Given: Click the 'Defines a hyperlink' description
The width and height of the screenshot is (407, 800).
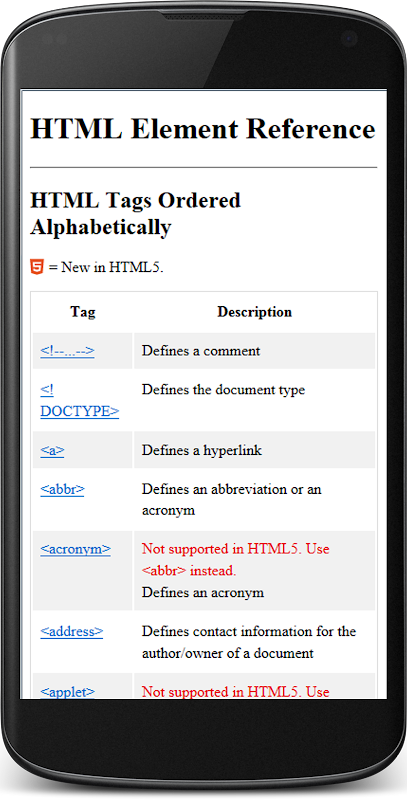Looking at the screenshot, I should point(201,451).
